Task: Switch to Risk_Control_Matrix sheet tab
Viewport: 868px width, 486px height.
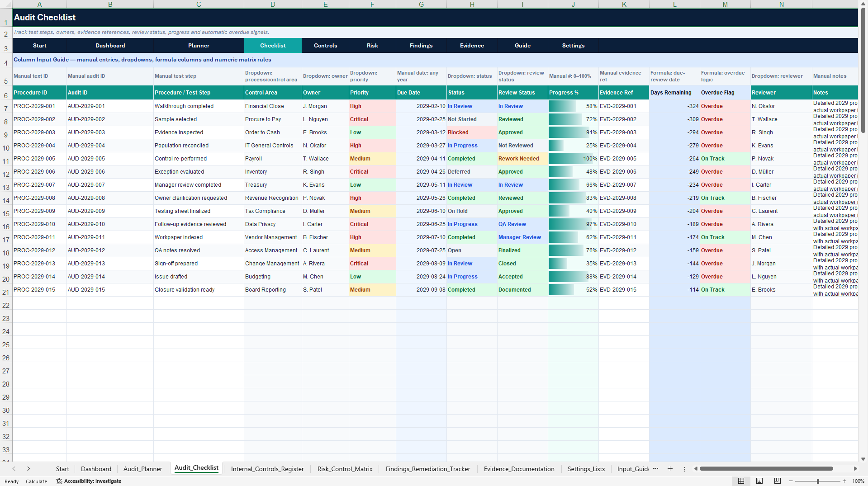Action: pos(345,469)
